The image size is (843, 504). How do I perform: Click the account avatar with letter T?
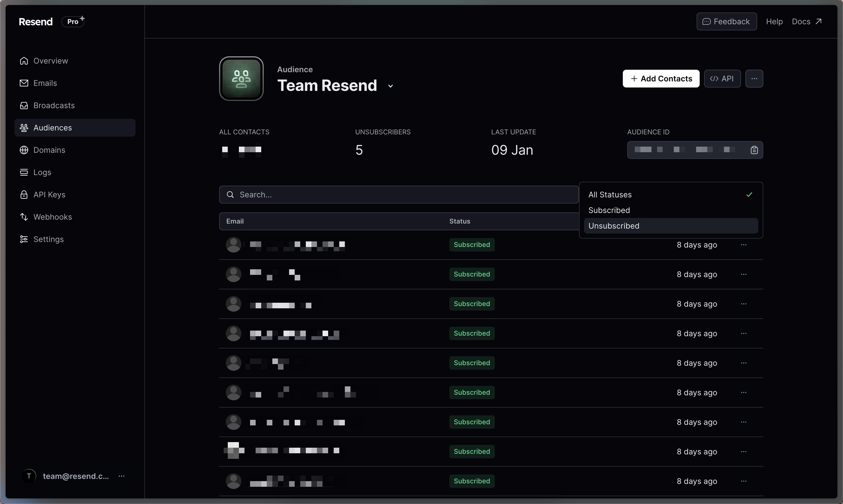coord(29,476)
